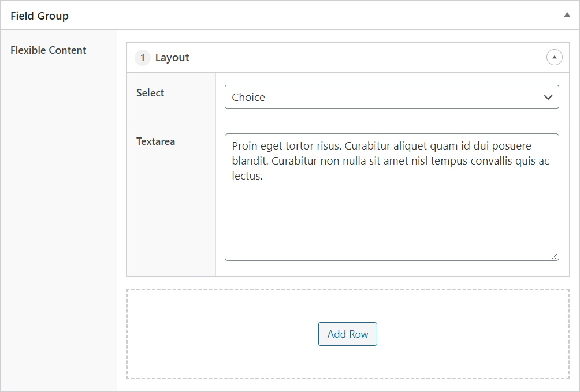
Task: Click the blank area inside the textarea
Action: point(391,222)
